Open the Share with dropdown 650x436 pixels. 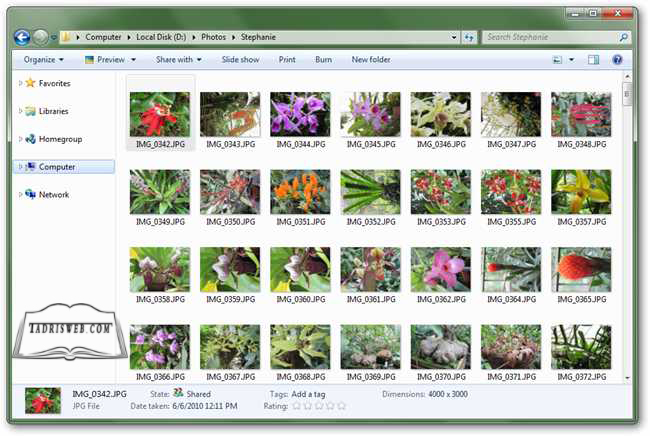(x=178, y=60)
